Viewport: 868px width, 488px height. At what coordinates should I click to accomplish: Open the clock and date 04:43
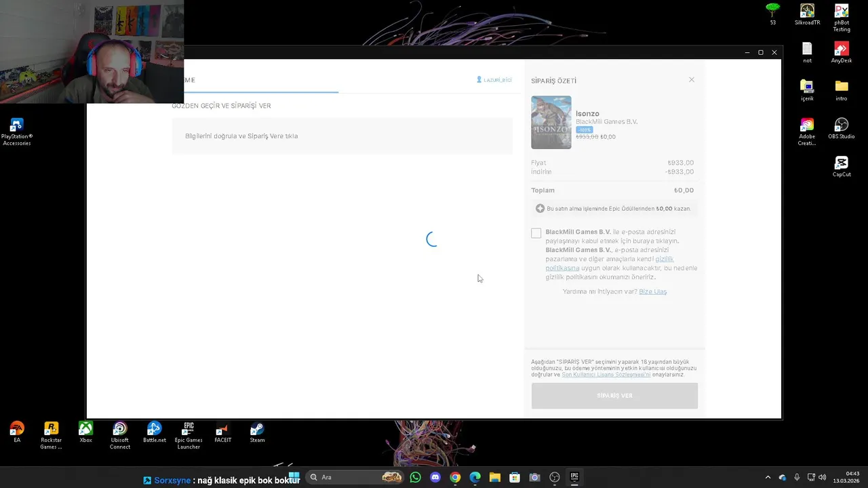tap(848, 477)
